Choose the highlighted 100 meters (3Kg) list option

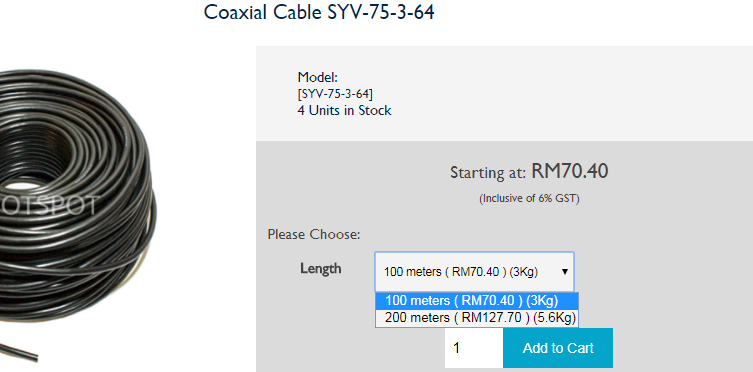pos(477,301)
